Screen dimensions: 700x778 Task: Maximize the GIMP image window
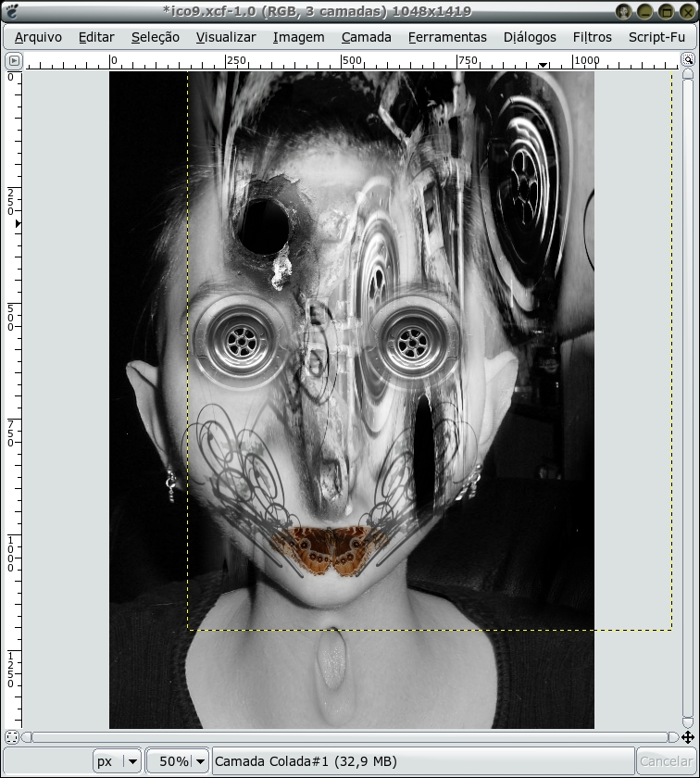coord(667,11)
